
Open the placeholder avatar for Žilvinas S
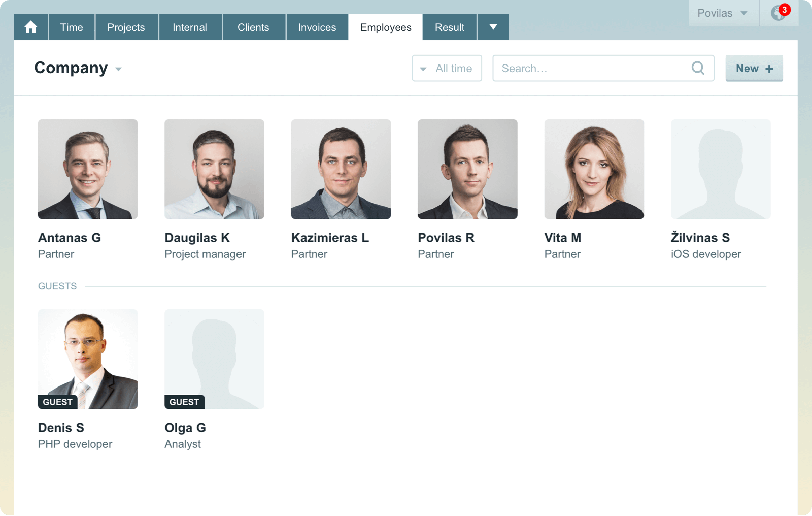(x=720, y=169)
